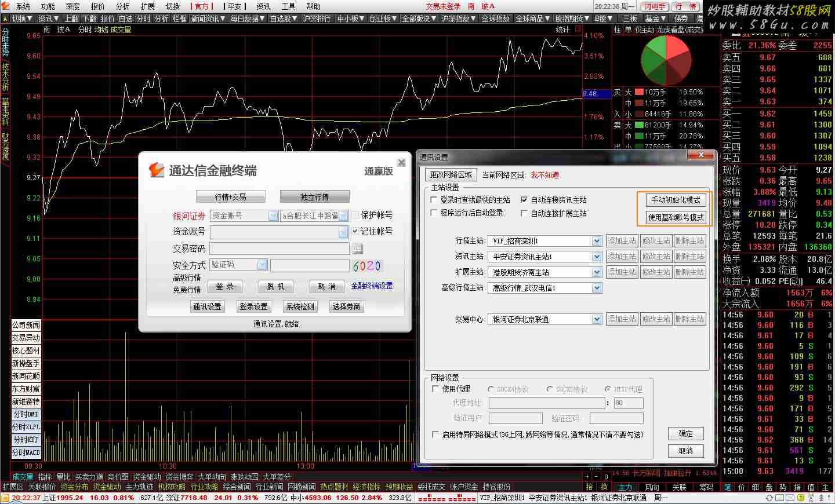Click the list window icon in status bar
The width and height of the screenshot is (835, 504).
[779, 498]
